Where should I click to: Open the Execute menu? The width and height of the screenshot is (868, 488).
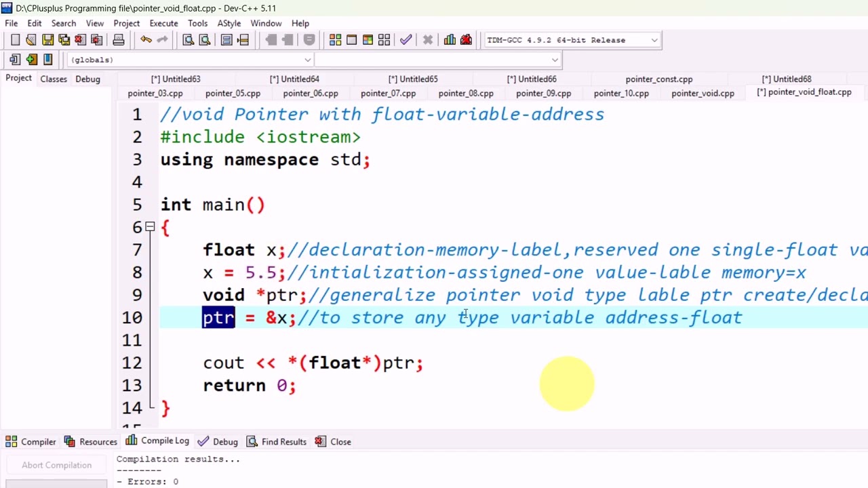(163, 23)
